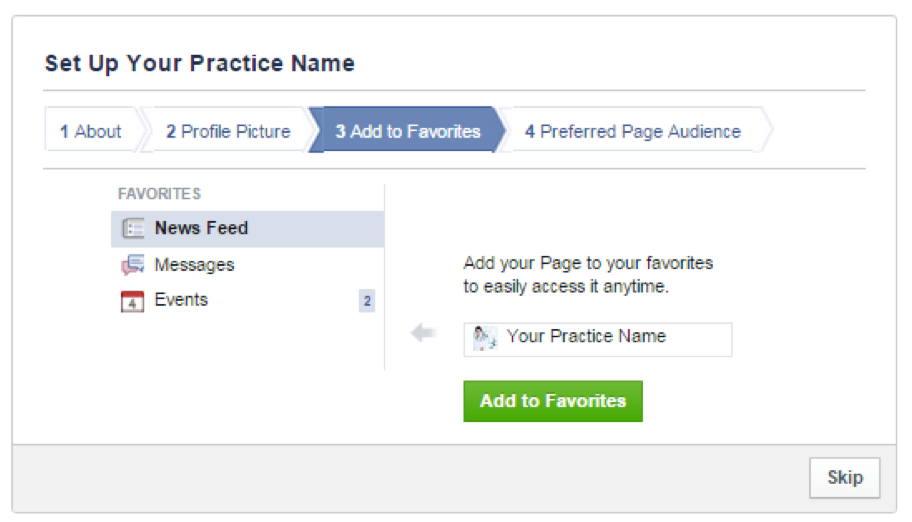912x522 pixels.
Task: Click the 'Add your Page to your favorites' text
Action: click(x=588, y=263)
